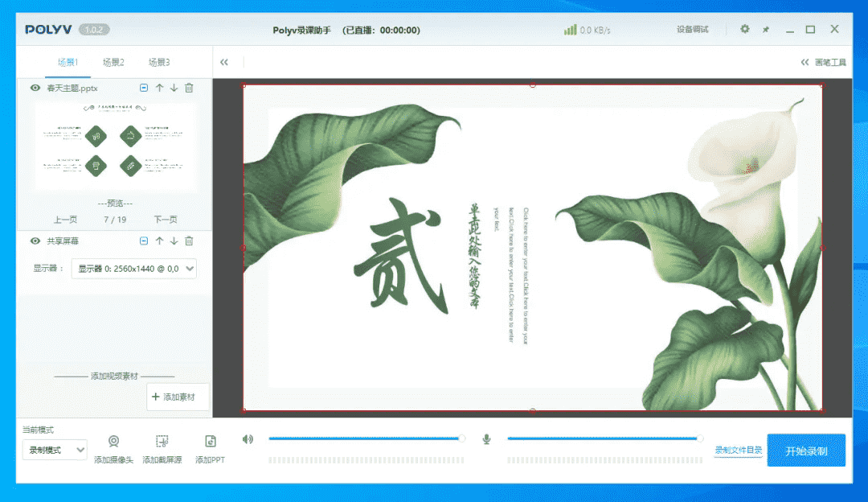Click the 添加截屏源 (add screen capture) icon
Image resolution: width=868 pixels, height=502 pixels.
(162, 442)
